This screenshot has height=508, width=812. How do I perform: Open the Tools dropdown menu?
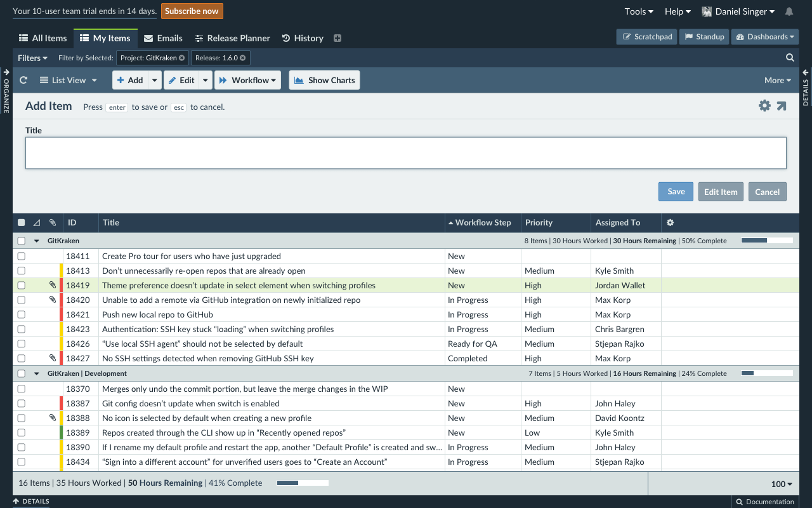(x=639, y=11)
